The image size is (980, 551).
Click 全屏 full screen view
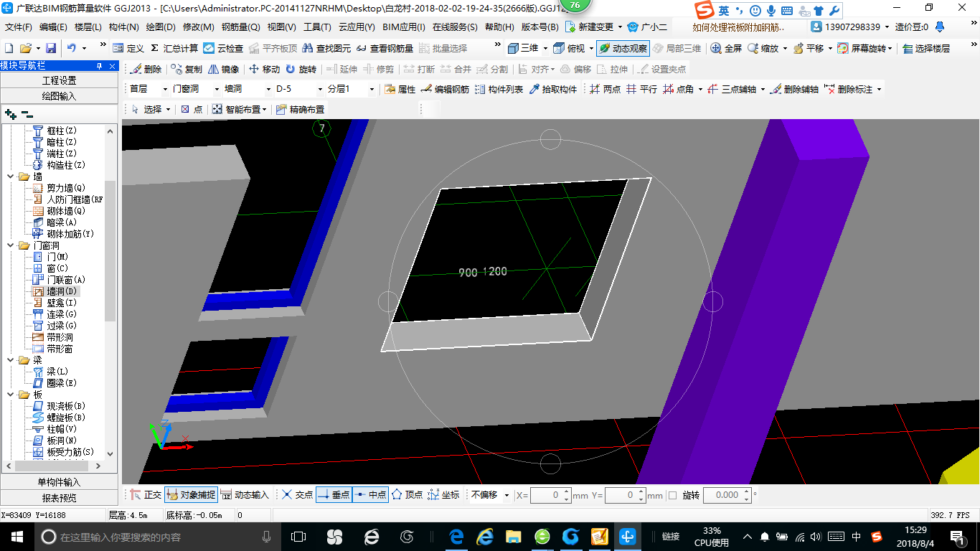point(726,48)
